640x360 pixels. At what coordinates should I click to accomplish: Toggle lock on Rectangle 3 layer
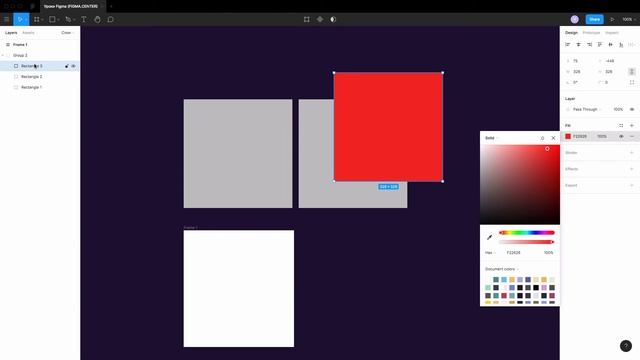click(67, 66)
